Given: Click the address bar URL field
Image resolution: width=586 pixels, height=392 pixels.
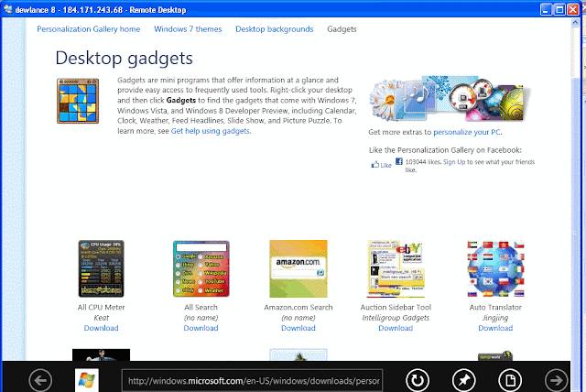Looking at the screenshot, I should [x=253, y=381].
